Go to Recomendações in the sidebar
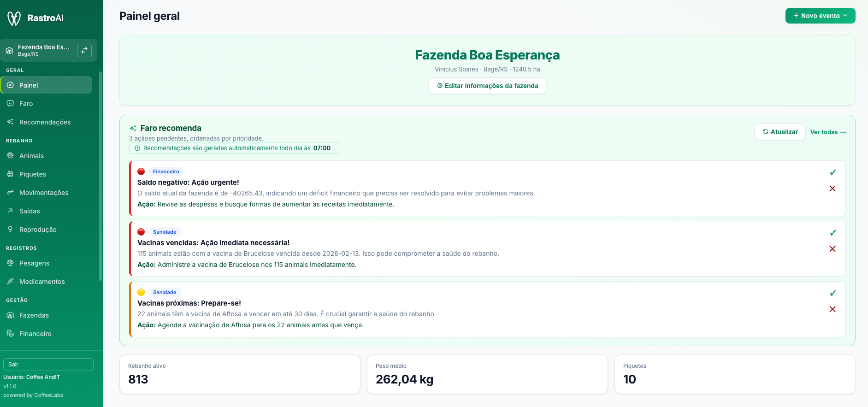The height and width of the screenshot is (407, 868). (47, 122)
